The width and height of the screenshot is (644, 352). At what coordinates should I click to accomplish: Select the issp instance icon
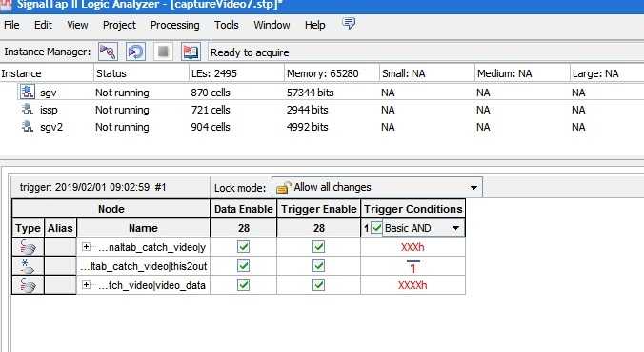[x=28, y=110]
